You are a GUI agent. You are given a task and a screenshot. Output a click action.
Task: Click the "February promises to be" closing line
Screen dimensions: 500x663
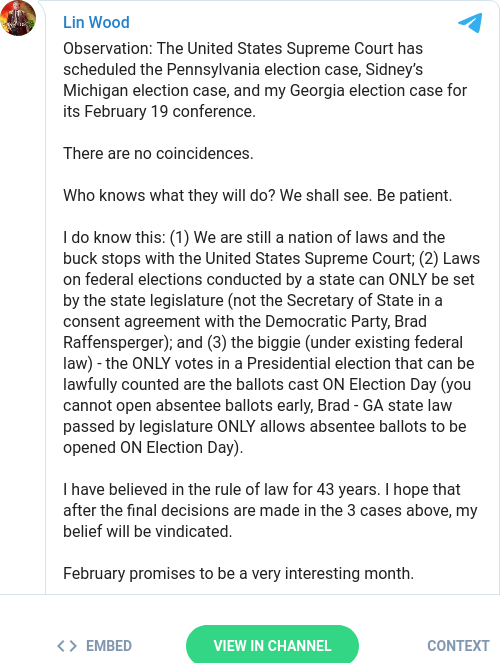point(239,574)
